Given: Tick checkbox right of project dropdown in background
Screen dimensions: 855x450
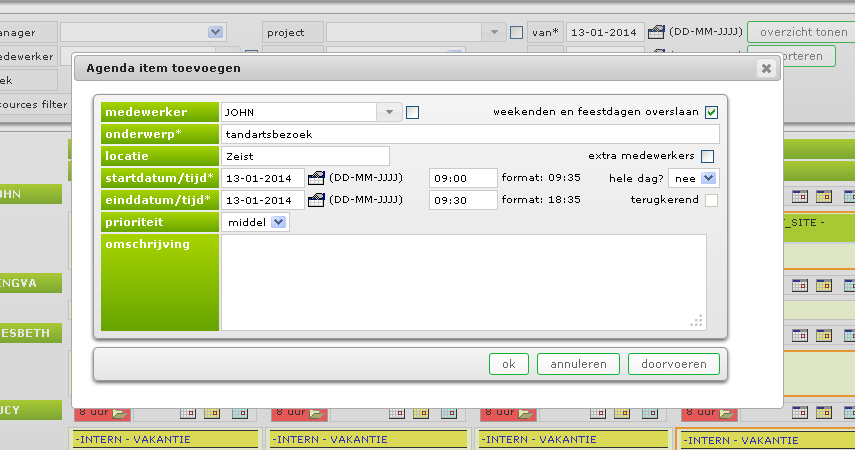Looking at the screenshot, I should 516,32.
